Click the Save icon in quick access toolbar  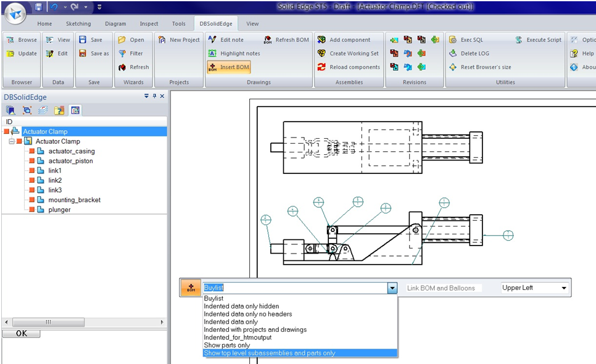click(38, 7)
